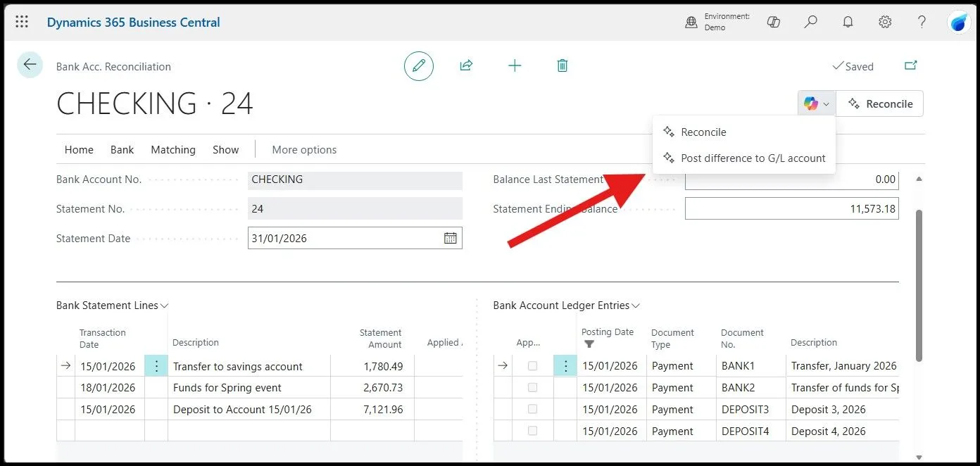This screenshot has width=980, height=466.
Task: Click the edit pencil icon
Action: pyautogui.click(x=419, y=65)
